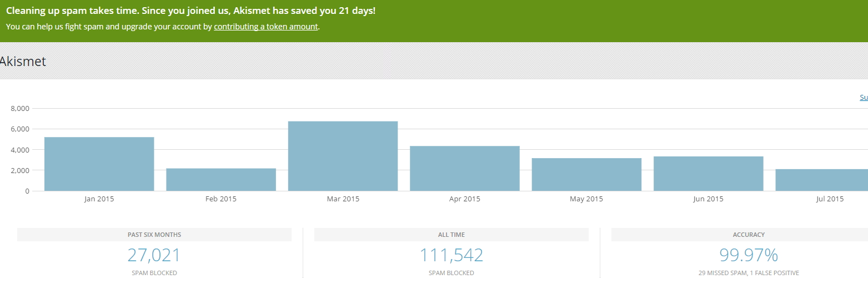The width and height of the screenshot is (868, 284).
Task: Select the Feb 2015 spam bar
Action: point(221,180)
